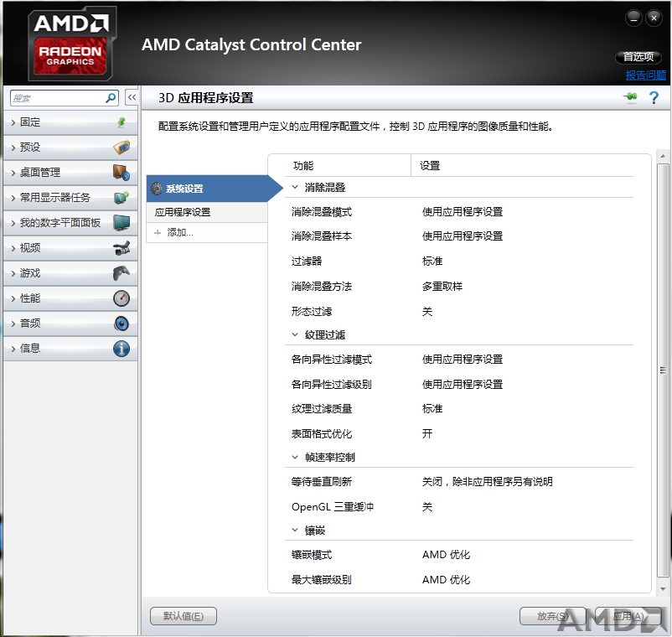Click the 首选项 preferences button
This screenshot has width=672, height=637.
point(638,57)
